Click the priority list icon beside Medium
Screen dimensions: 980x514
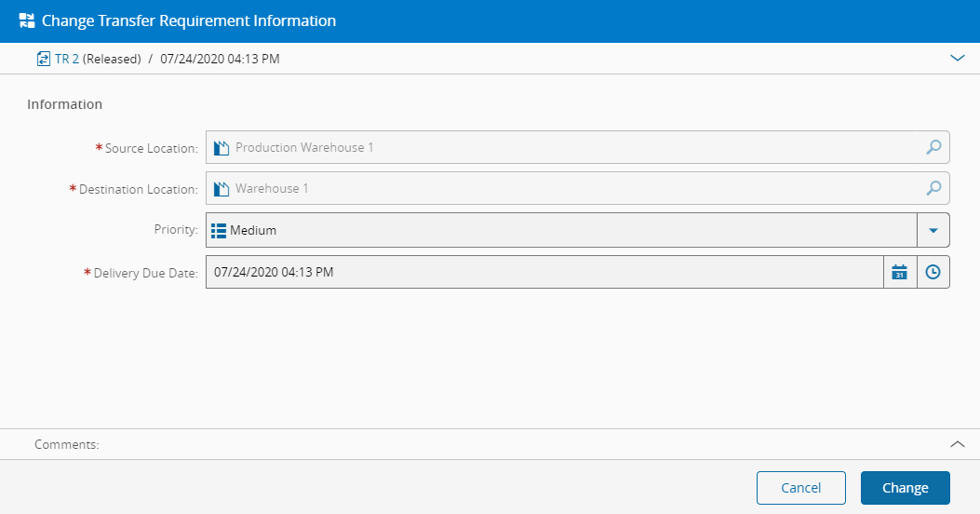tap(219, 230)
